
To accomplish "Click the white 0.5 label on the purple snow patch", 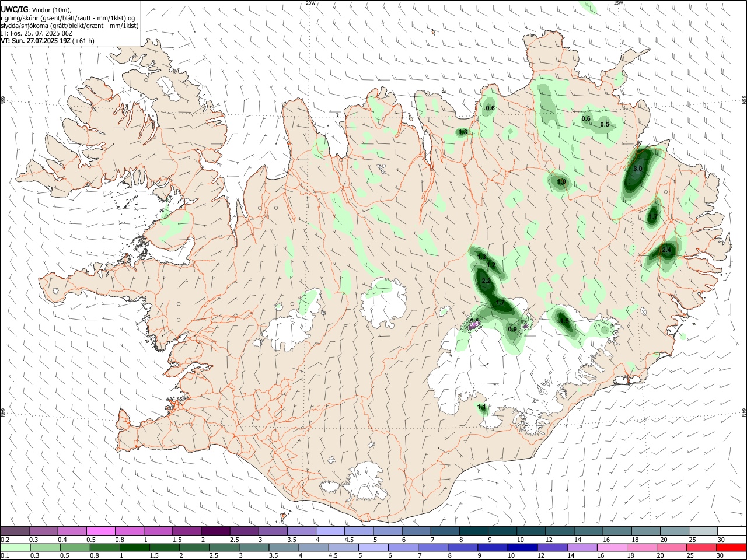I will (475, 324).
